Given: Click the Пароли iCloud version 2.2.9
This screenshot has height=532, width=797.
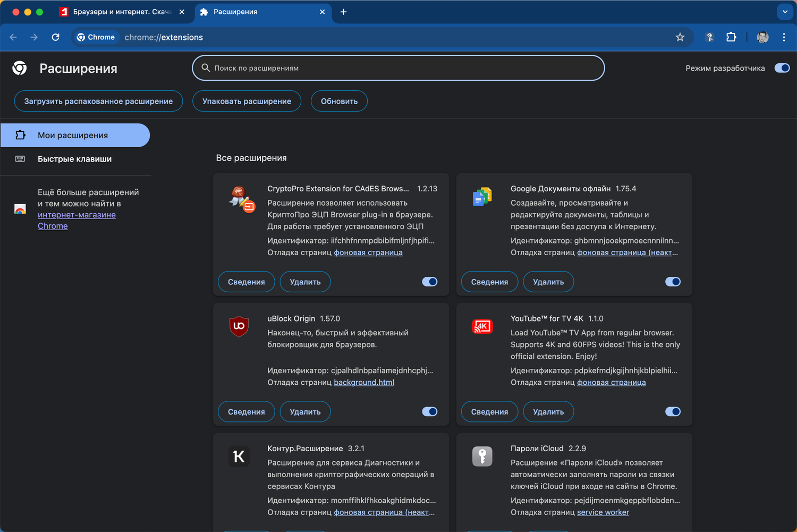Looking at the screenshot, I should 577,448.
